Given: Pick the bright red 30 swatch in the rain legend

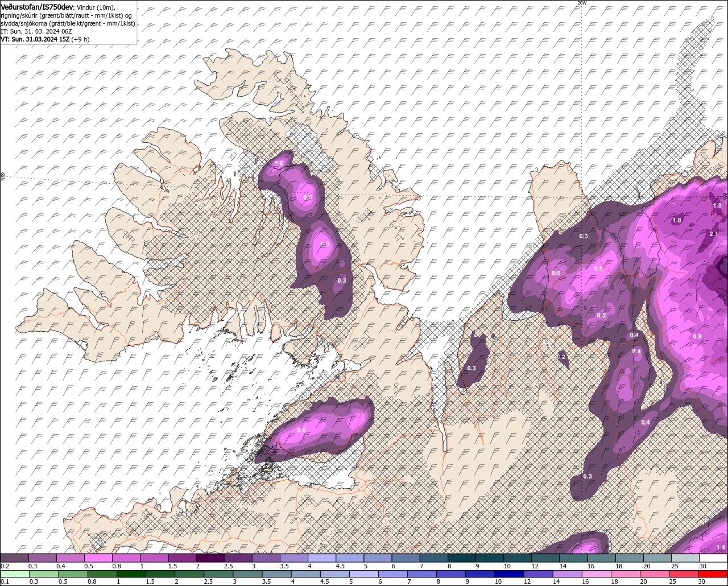Looking at the screenshot, I should 714,573.
